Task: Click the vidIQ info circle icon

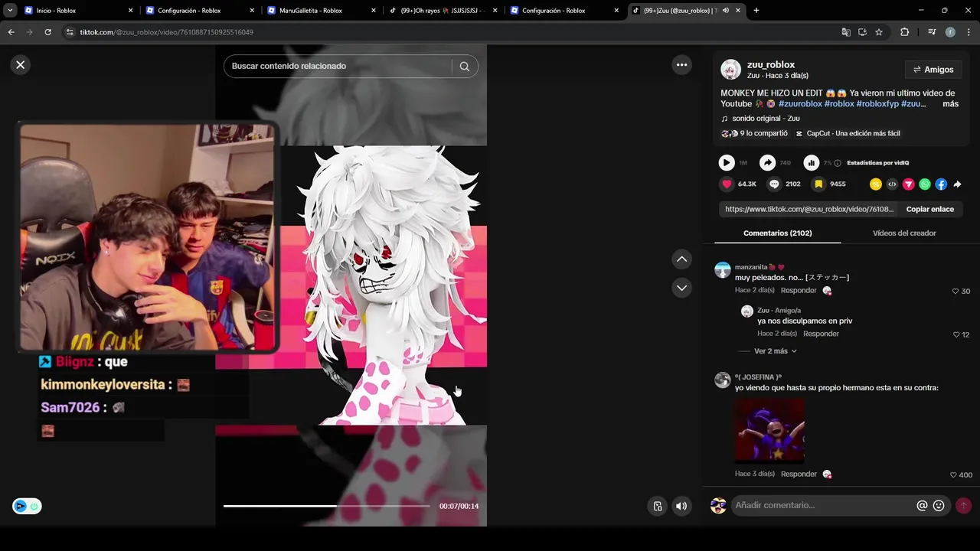Action: [x=838, y=163]
